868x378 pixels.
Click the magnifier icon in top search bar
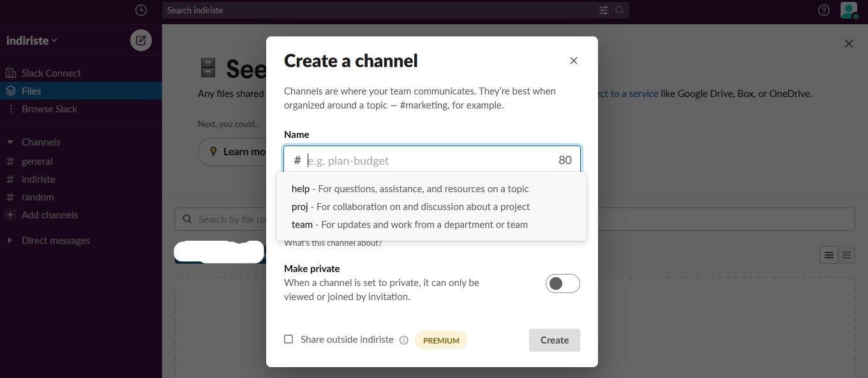(x=619, y=10)
